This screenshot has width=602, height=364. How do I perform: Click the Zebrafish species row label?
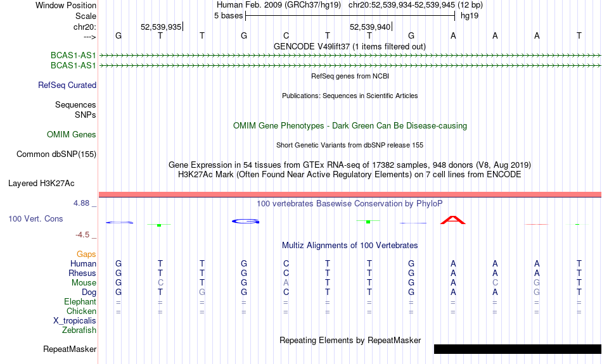coord(79,330)
